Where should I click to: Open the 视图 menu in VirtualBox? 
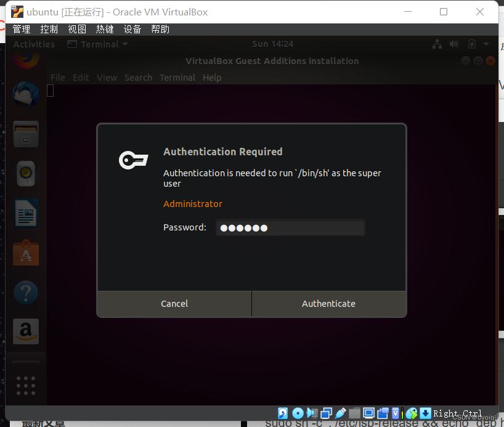click(77, 29)
